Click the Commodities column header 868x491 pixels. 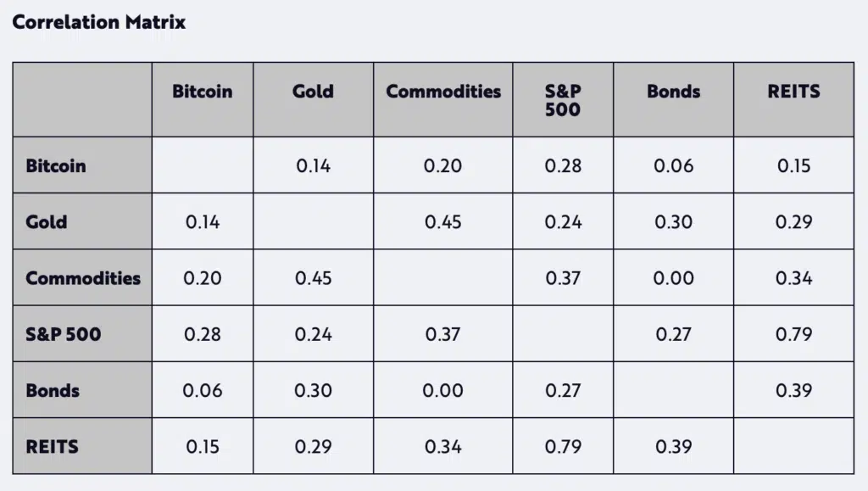pos(443,92)
